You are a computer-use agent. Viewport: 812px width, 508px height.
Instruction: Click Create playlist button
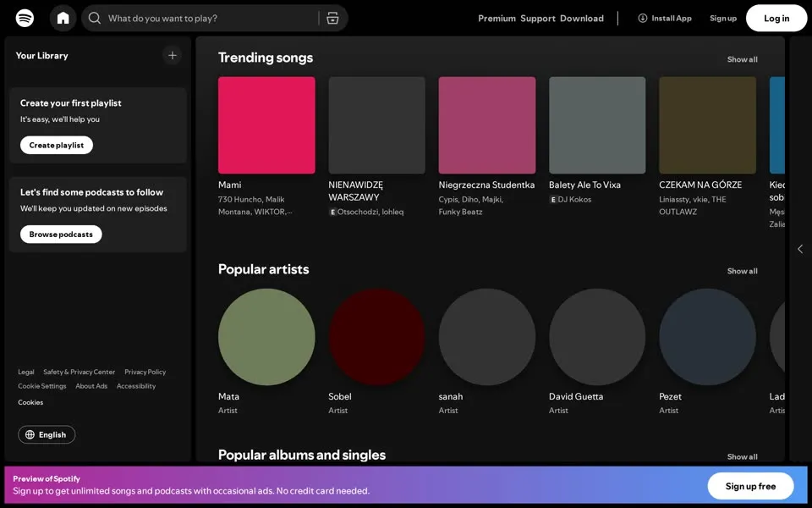(x=57, y=145)
